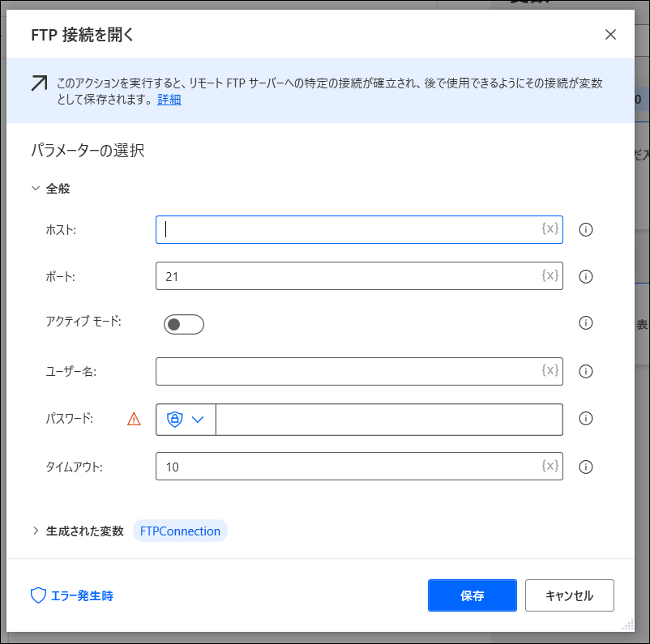
Task: Open variable picker in タイムアウト field
Action: (x=550, y=466)
